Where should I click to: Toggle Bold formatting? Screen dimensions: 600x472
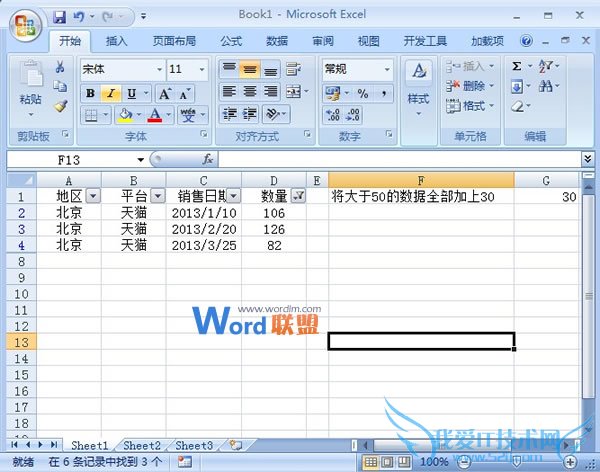(x=91, y=93)
